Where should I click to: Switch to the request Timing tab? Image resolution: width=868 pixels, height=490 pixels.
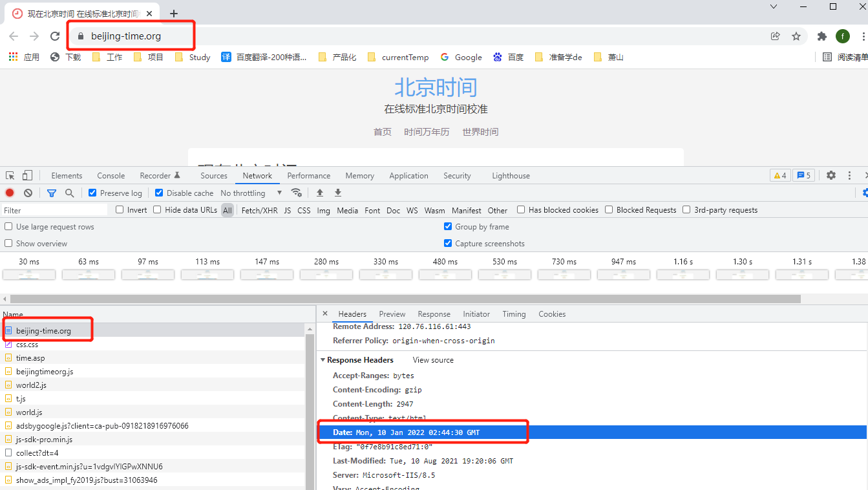pos(514,314)
